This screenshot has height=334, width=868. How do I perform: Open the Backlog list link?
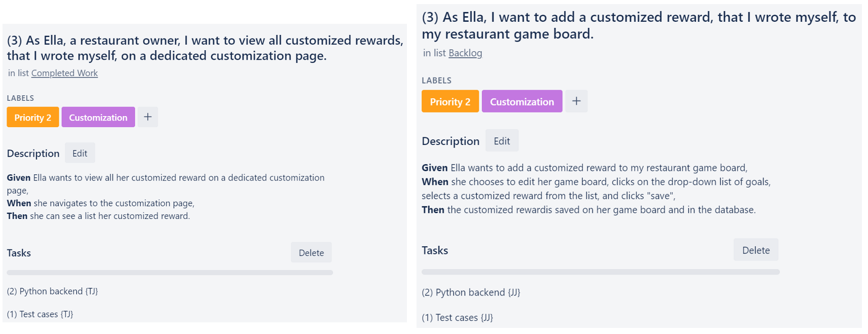tap(465, 53)
